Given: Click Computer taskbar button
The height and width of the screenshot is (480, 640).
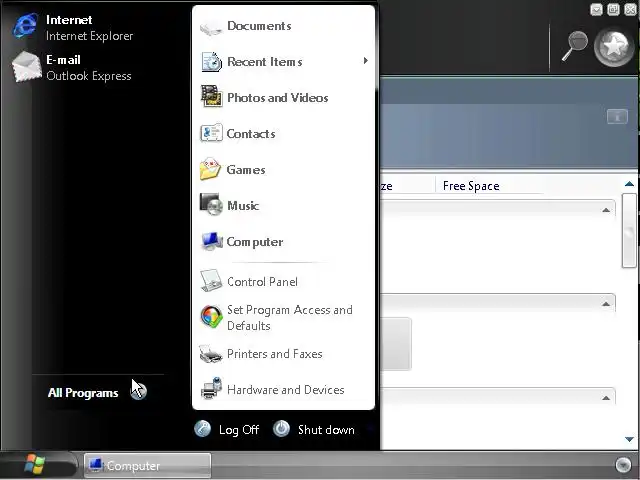Looking at the screenshot, I should [148, 465].
